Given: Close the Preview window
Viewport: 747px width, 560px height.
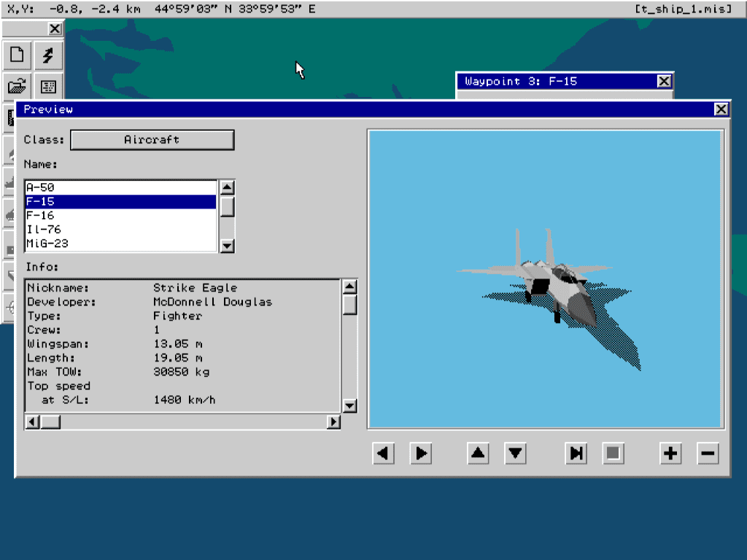Looking at the screenshot, I should [721, 109].
